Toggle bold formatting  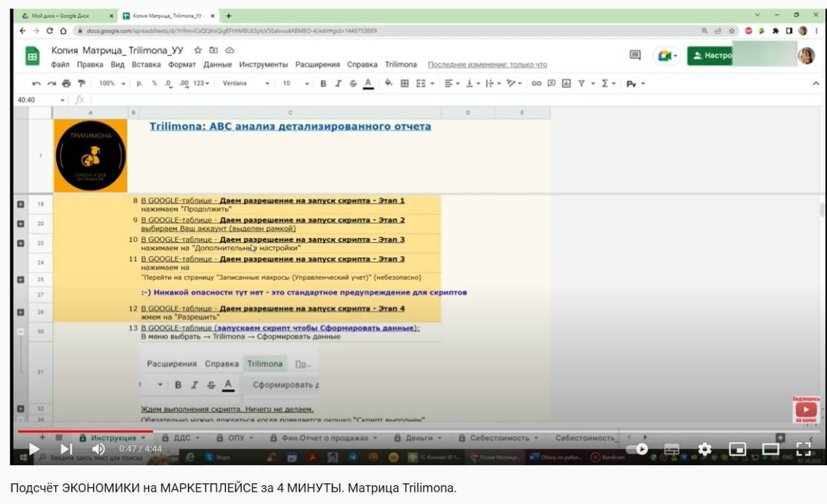pos(323,83)
